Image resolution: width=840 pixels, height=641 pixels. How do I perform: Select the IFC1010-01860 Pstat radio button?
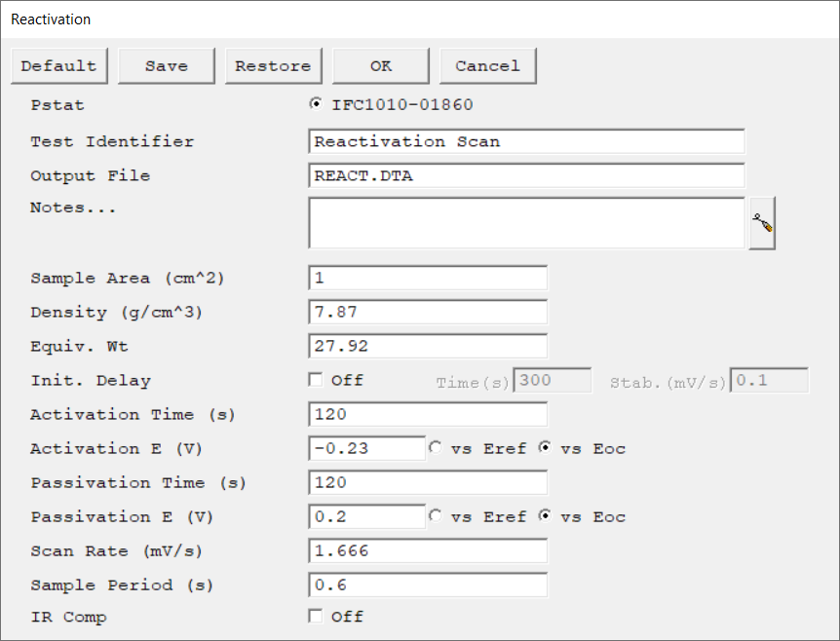click(316, 105)
